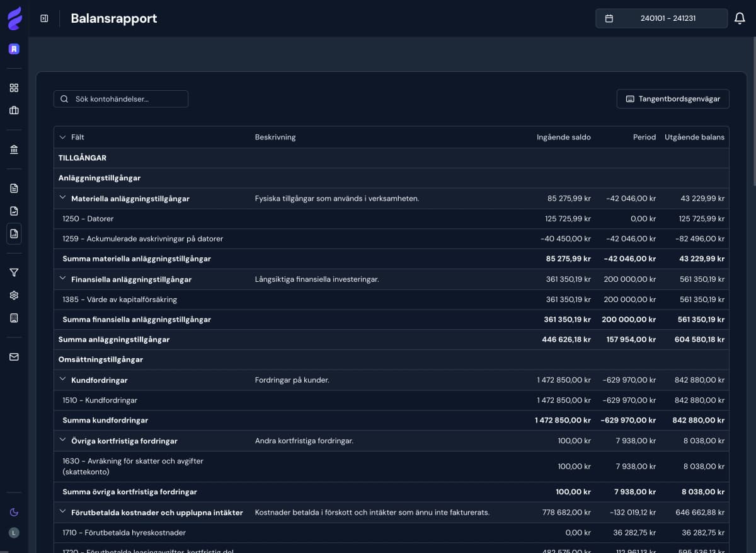The width and height of the screenshot is (756, 553).
Task: Select the 1250 - Datorer account row
Action: 88,219
